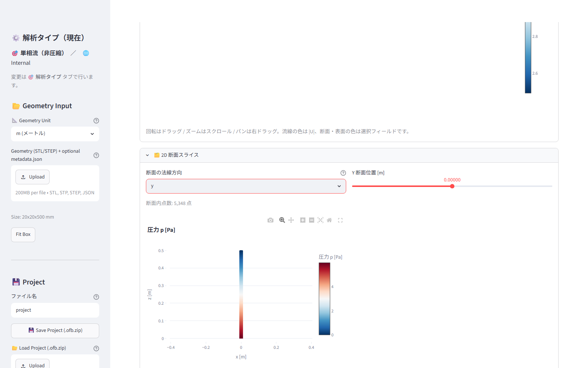This screenshot has height=368, width=588.
Task: Show help for 断面の法線方向
Action: (x=343, y=173)
